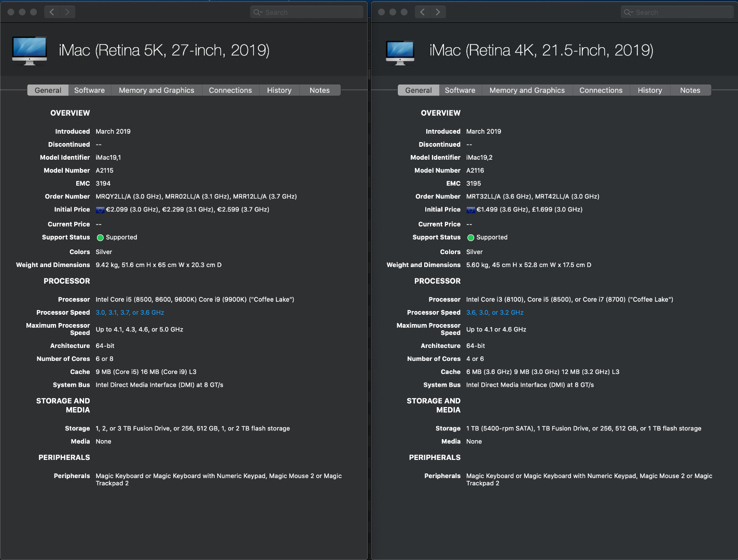Select Connections tab in right window
The width and height of the screenshot is (738, 560).
(x=601, y=90)
